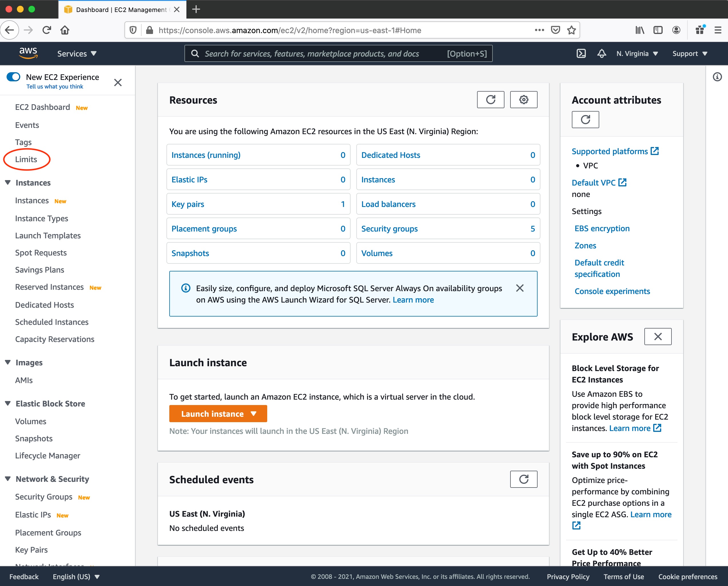Open the N. Virginia region dropdown
The width and height of the screenshot is (728, 586).
[x=637, y=54]
